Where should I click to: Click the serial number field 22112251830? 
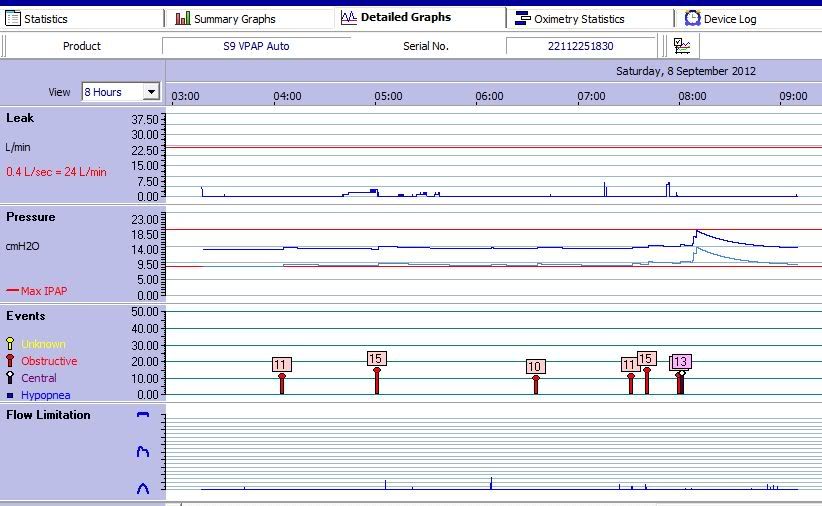(x=580, y=46)
